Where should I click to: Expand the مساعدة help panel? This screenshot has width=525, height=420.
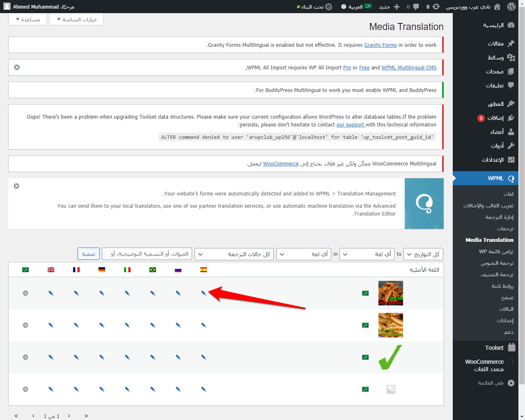tap(27, 19)
